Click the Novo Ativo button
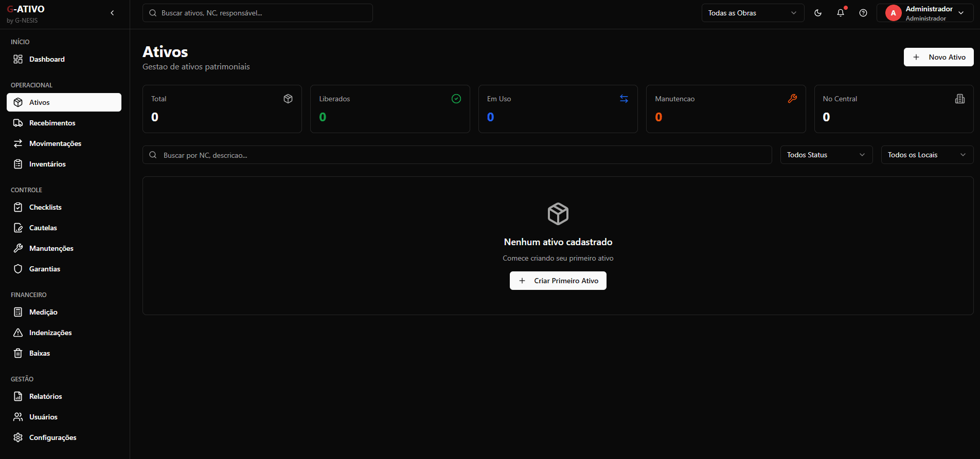This screenshot has width=980, height=459. click(938, 57)
